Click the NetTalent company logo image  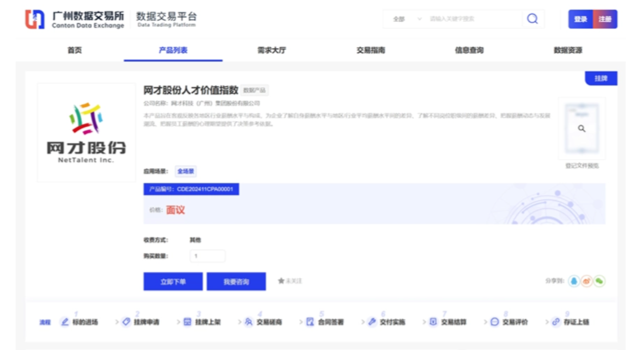[86, 132]
